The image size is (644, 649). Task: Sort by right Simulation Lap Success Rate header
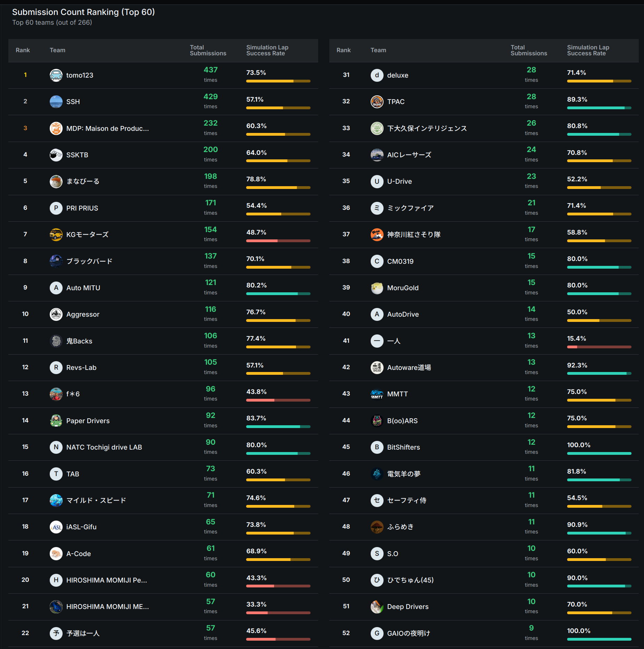(588, 50)
